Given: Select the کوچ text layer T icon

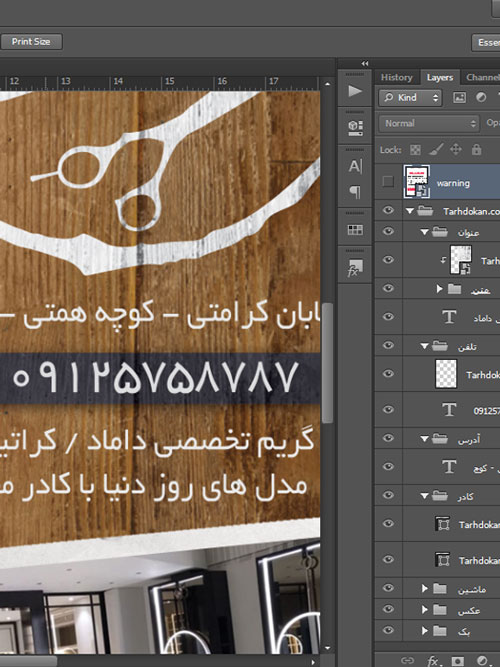Looking at the screenshot, I should [x=449, y=467].
